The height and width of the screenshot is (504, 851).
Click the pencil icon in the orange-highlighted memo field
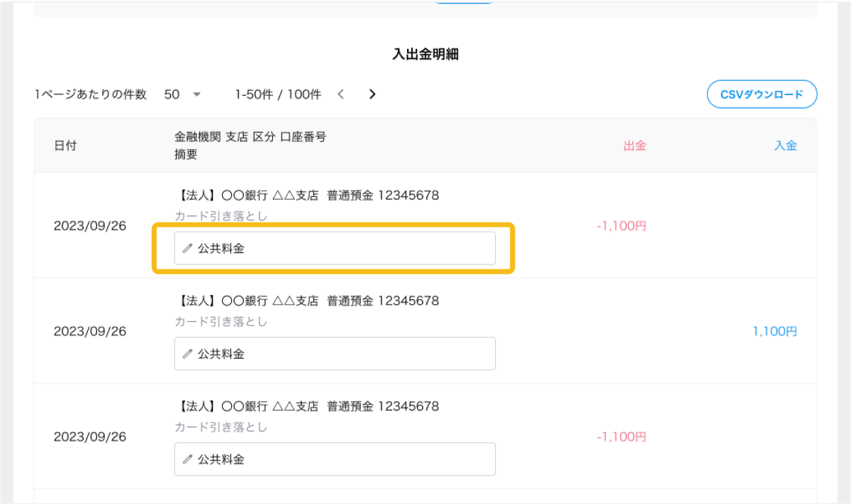click(187, 249)
